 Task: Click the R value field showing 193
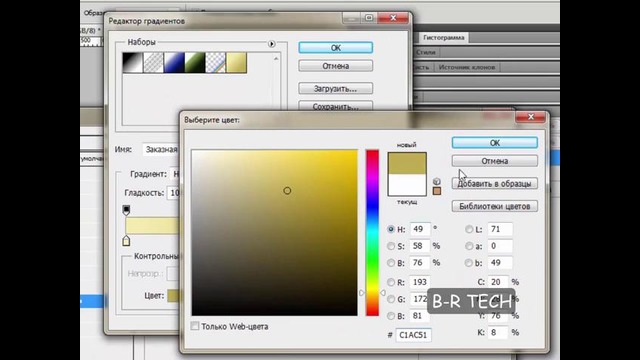[x=420, y=282]
